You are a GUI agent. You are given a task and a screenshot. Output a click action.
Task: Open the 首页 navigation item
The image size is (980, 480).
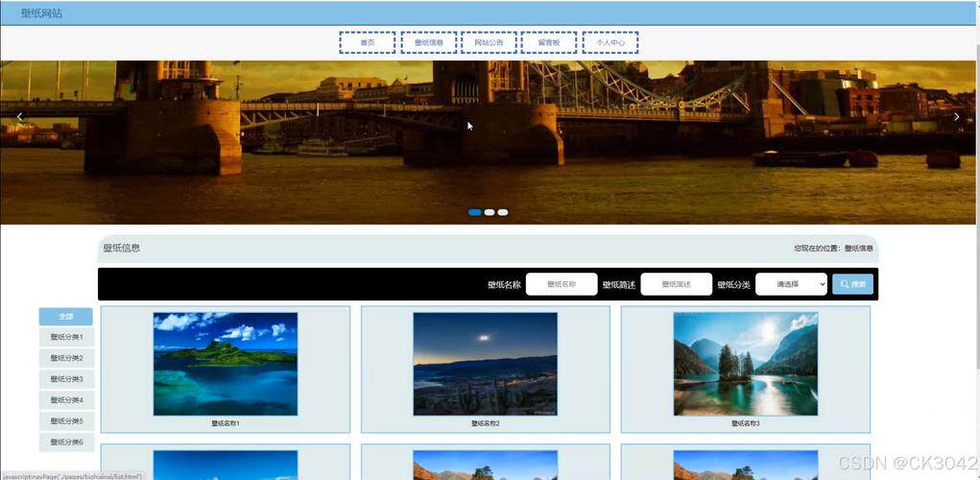point(368,42)
